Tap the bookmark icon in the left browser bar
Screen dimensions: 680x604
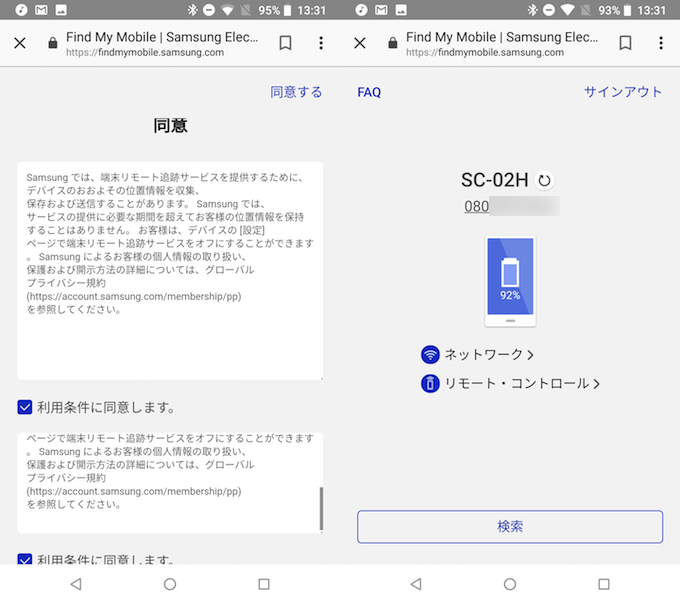coord(285,43)
